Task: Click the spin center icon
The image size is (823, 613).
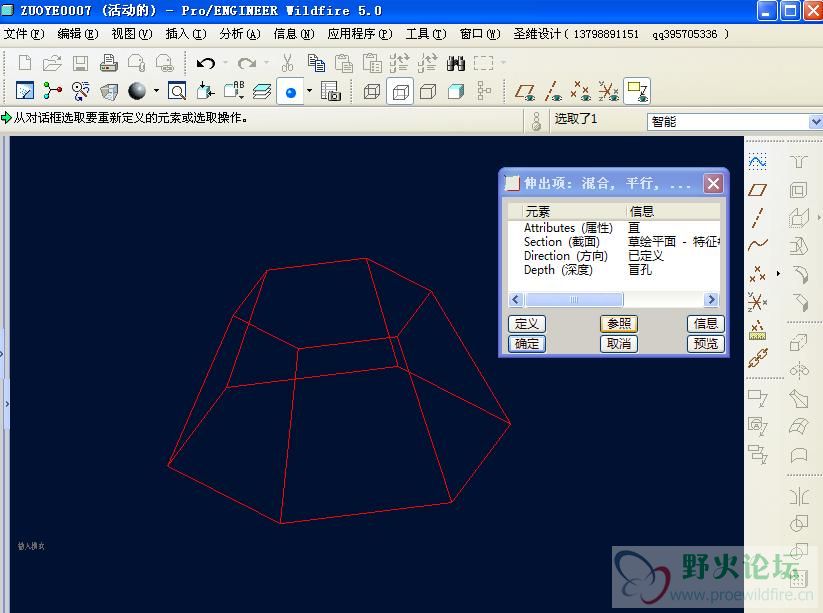Action: pos(52,91)
